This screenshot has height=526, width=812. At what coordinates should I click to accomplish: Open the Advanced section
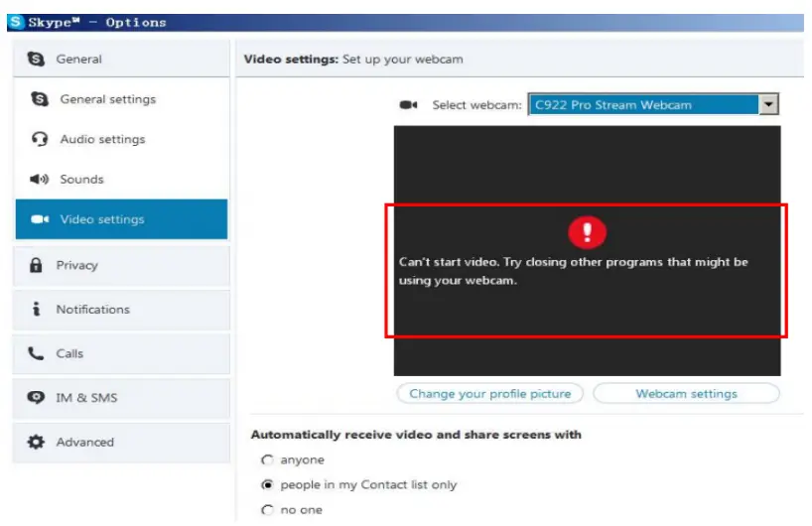click(121, 443)
